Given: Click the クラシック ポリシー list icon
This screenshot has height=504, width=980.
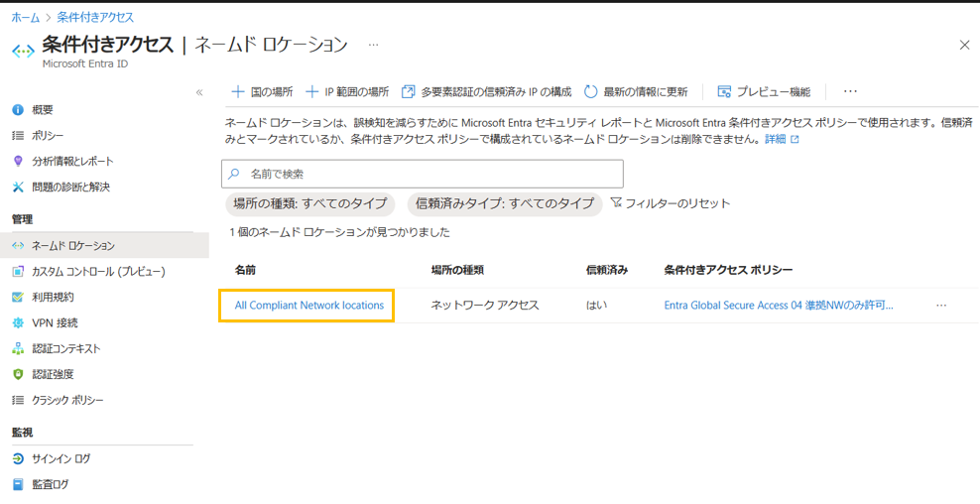Looking at the screenshot, I should click(18, 400).
